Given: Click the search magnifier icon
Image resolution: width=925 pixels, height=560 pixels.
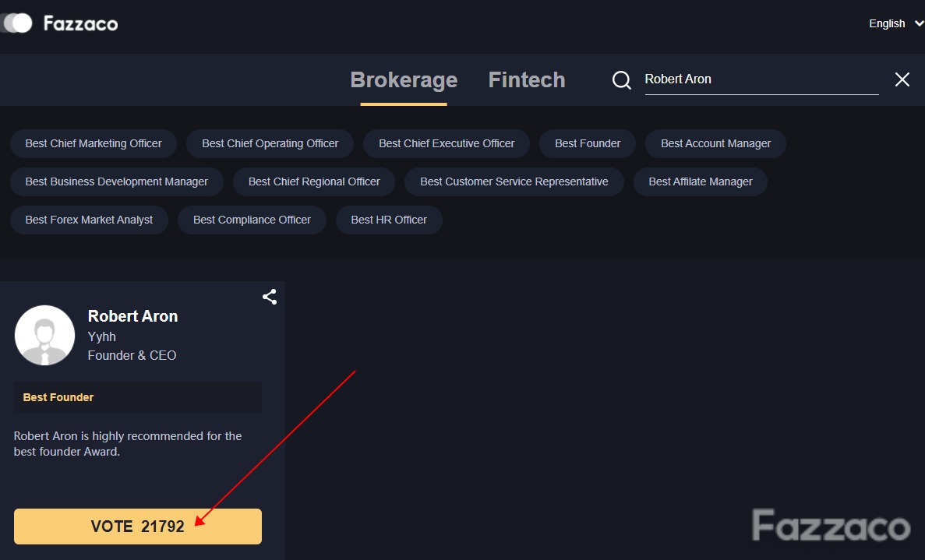Looking at the screenshot, I should coord(621,79).
